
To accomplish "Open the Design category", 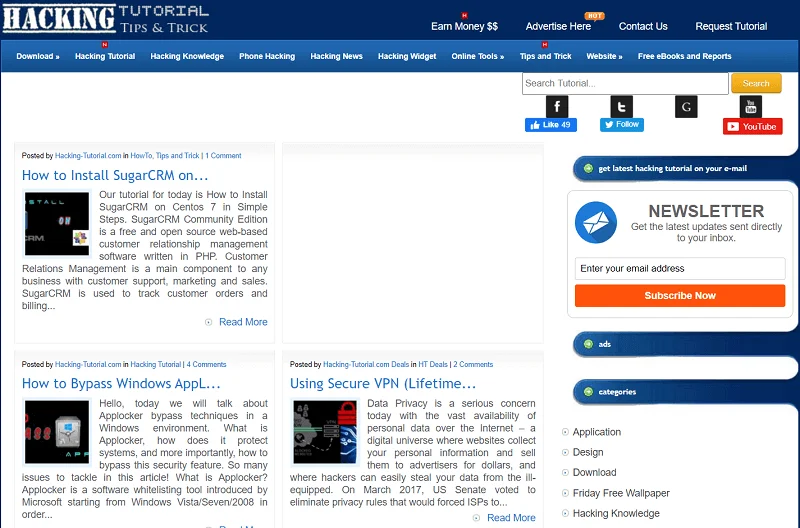I will [588, 452].
